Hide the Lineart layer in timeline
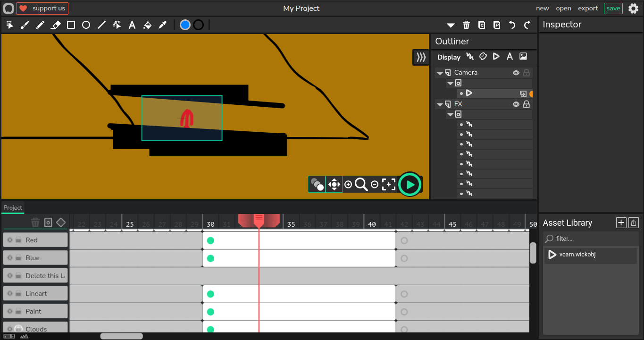This screenshot has height=340, width=644. 10,294
